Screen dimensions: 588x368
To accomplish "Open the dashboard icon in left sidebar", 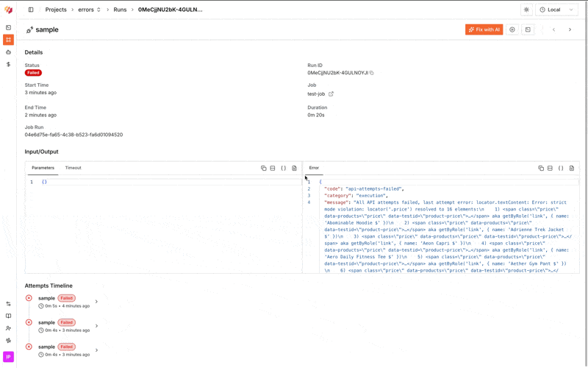I will pyautogui.click(x=8, y=27).
